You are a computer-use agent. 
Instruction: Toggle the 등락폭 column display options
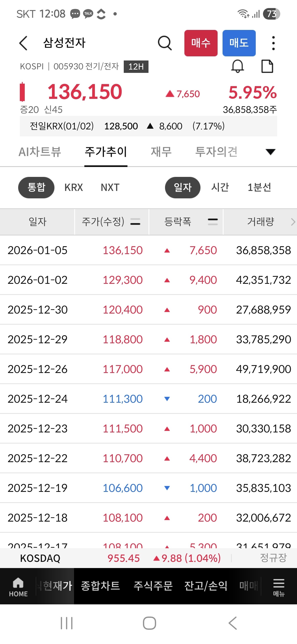coord(213,222)
